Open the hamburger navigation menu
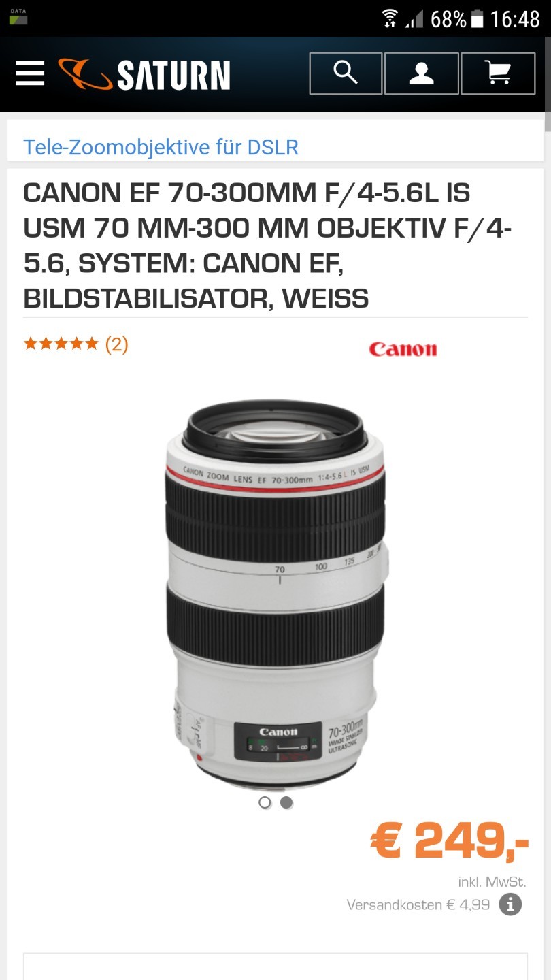This screenshot has height=980, width=551. click(x=29, y=73)
